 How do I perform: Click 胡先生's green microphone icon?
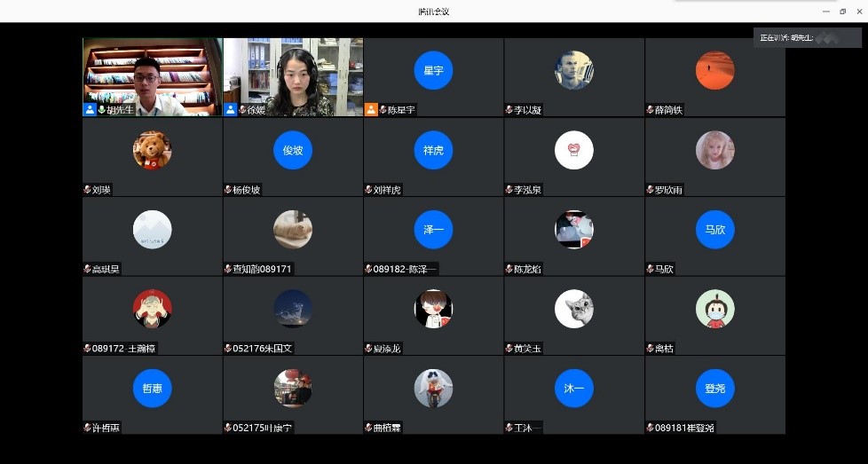coord(102,110)
